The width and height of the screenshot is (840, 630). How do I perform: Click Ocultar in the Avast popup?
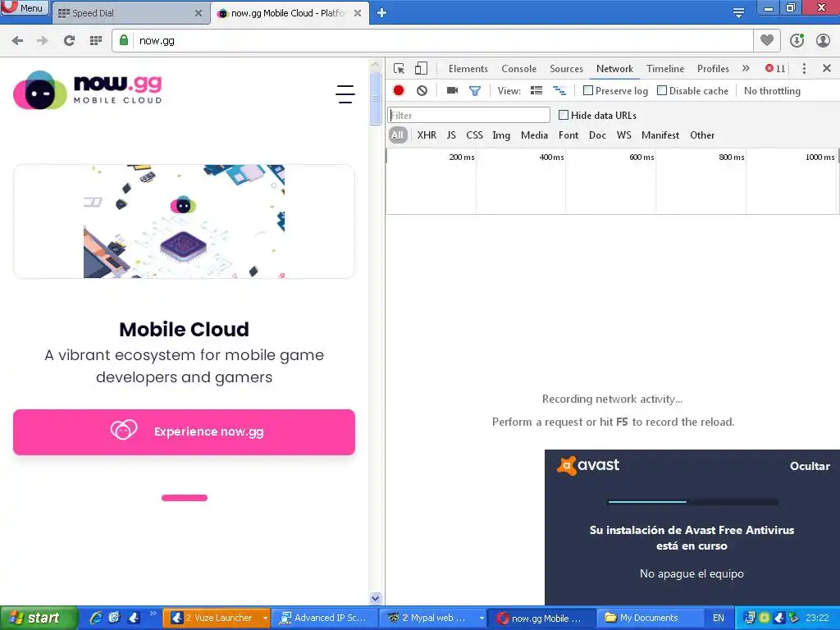(x=810, y=466)
